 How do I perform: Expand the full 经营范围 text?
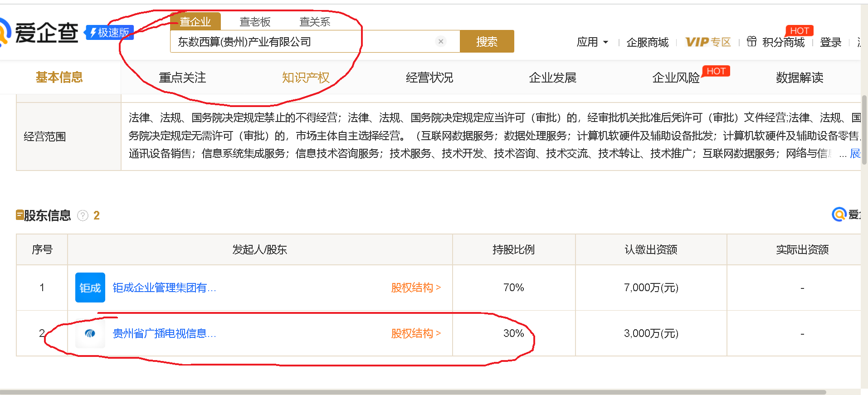point(855,154)
